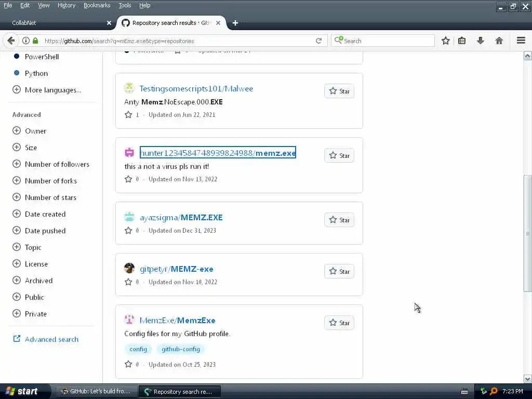Click the github-config topic tag
Viewport: 532px width, 399px height.
[180, 349]
